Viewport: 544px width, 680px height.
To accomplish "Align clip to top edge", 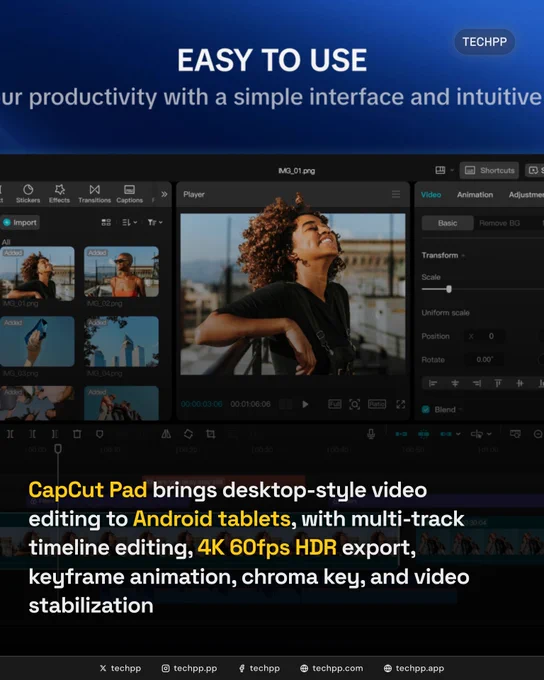I will [x=498, y=383].
